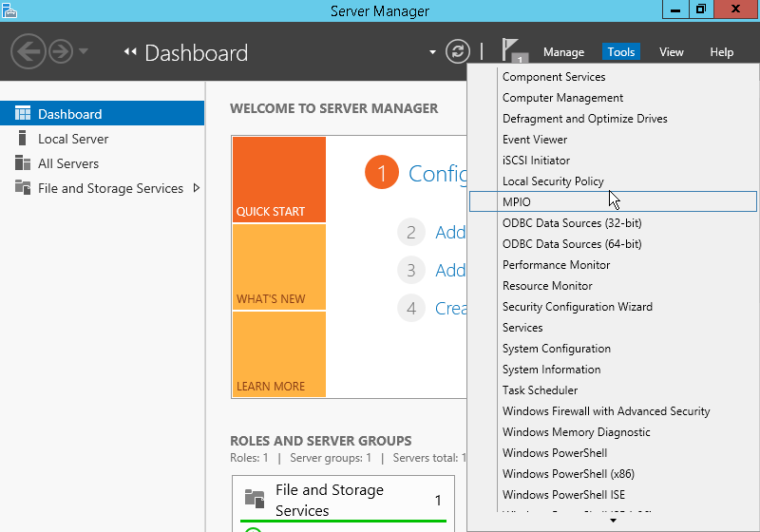Click File and Storage Services sidebar icon
The height and width of the screenshot is (532, 760).
23,187
